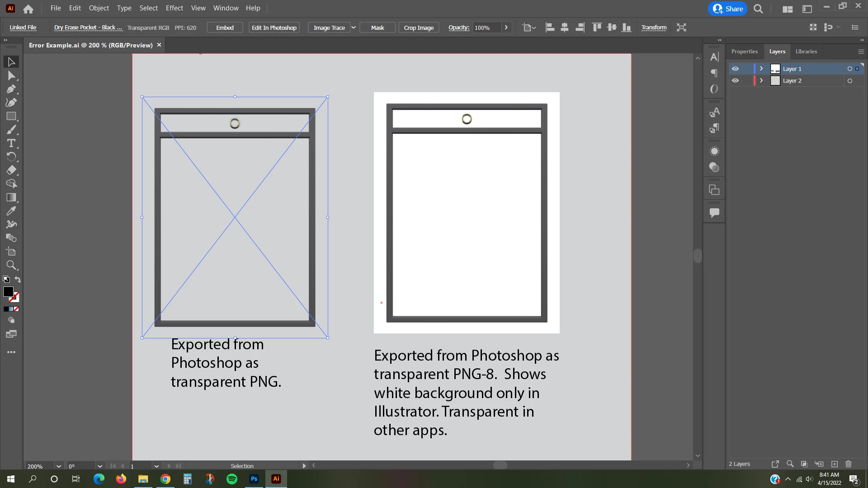The image size is (868, 488).
Task: Select the Type tool
Action: coord(11,143)
